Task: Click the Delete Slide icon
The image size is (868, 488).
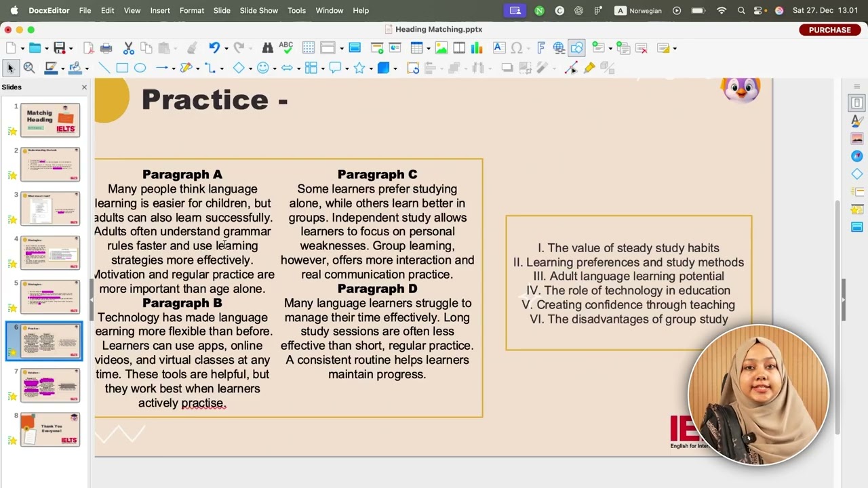Action: [x=642, y=48]
